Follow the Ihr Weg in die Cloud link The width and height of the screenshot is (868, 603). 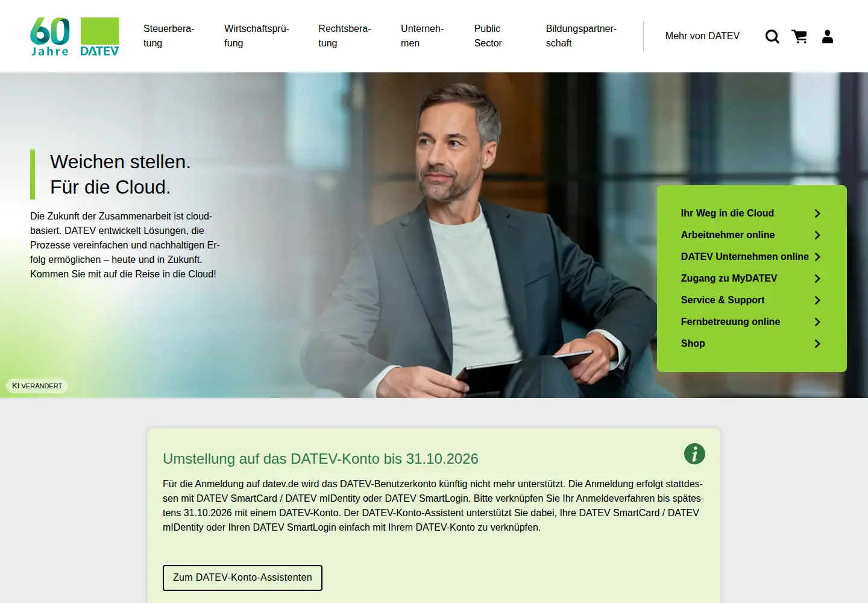pos(727,213)
